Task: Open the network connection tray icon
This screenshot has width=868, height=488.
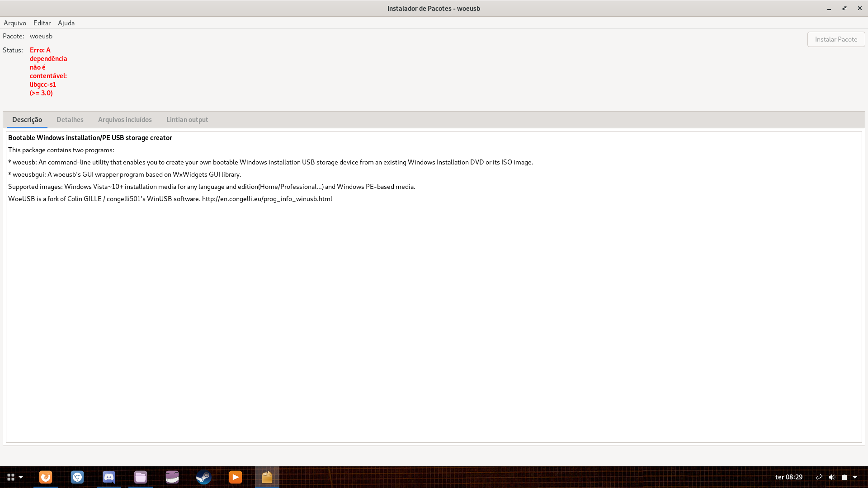Action: coord(819,477)
